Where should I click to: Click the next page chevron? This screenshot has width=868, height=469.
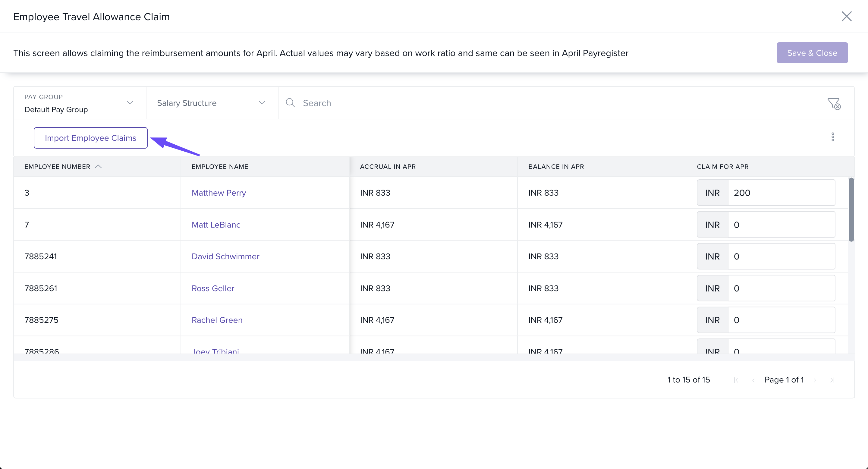[815, 380]
